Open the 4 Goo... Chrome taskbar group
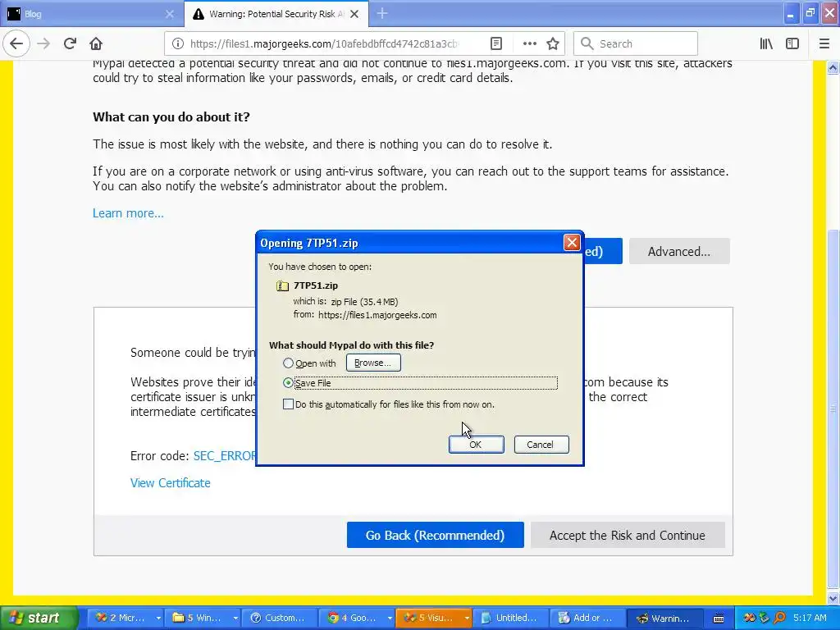The width and height of the screenshot is (840, 630). point(351,618)
